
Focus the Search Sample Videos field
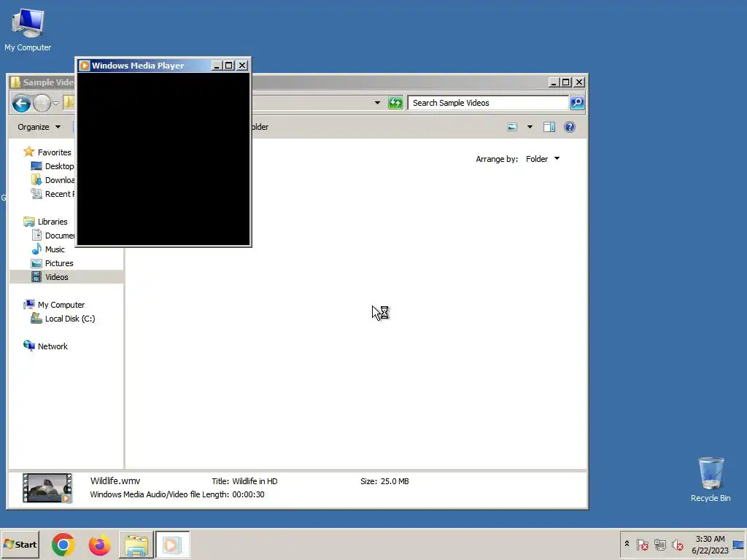488,103
